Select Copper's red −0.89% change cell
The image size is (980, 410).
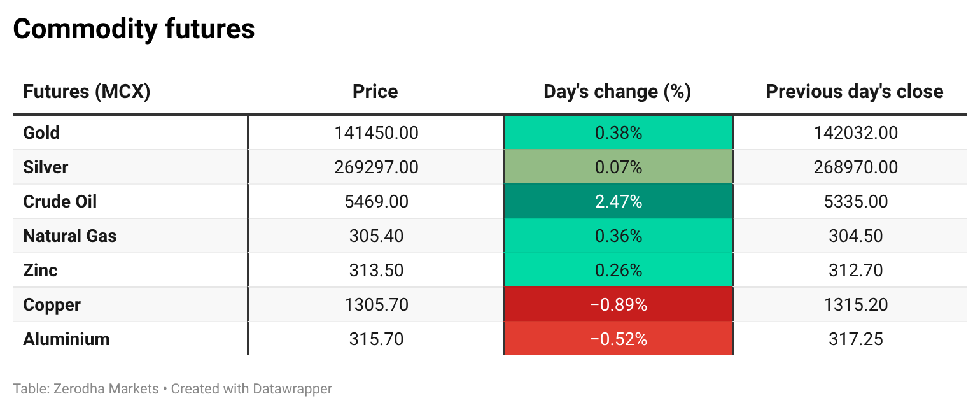(618, 305)
